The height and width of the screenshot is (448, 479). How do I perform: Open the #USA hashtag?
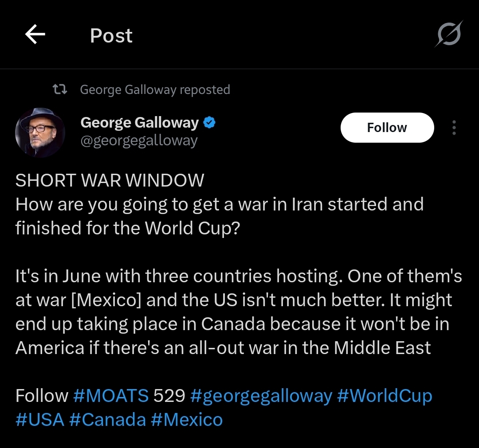pos(40,419)
